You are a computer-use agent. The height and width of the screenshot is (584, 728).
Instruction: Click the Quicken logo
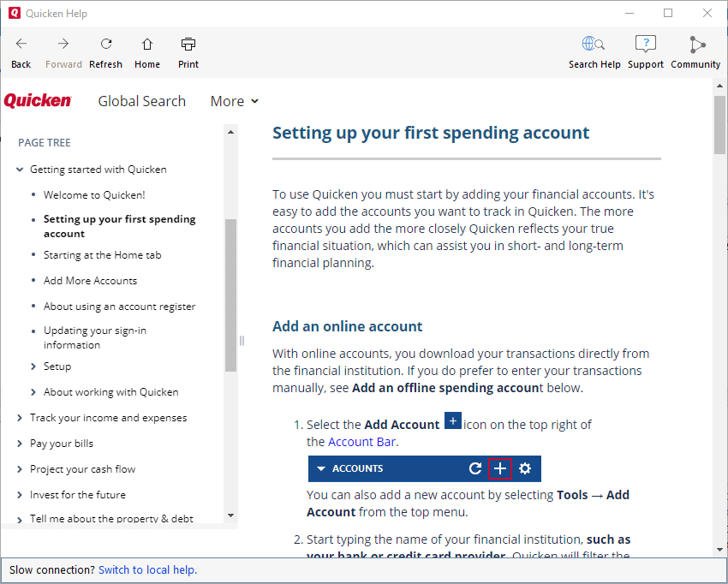38,100
